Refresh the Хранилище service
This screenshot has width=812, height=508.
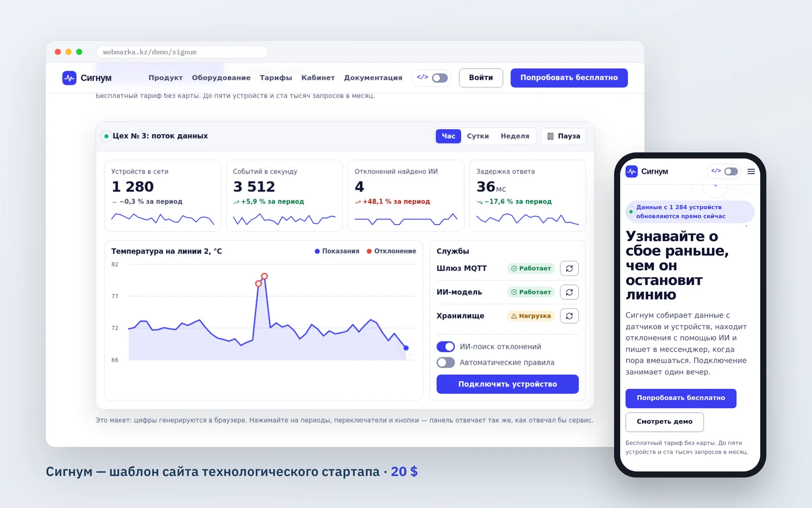pyautogui.click(x=569, y=316)
